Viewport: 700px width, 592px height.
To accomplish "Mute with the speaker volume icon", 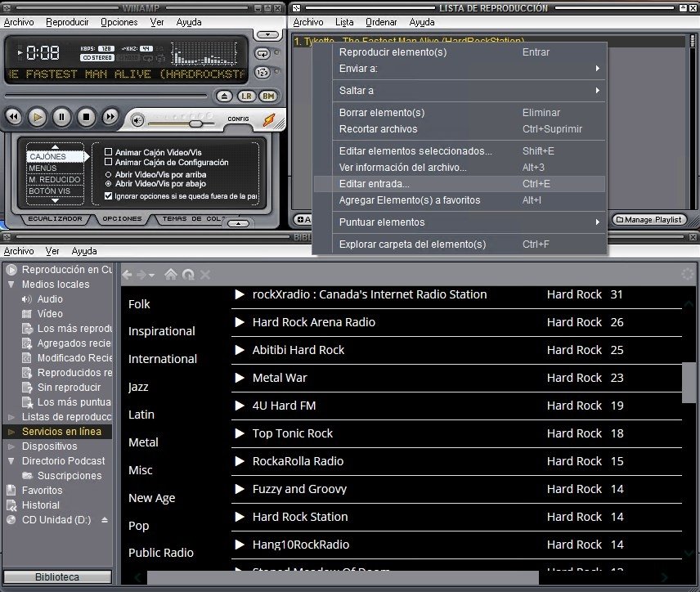I will [x=137, y=120].
